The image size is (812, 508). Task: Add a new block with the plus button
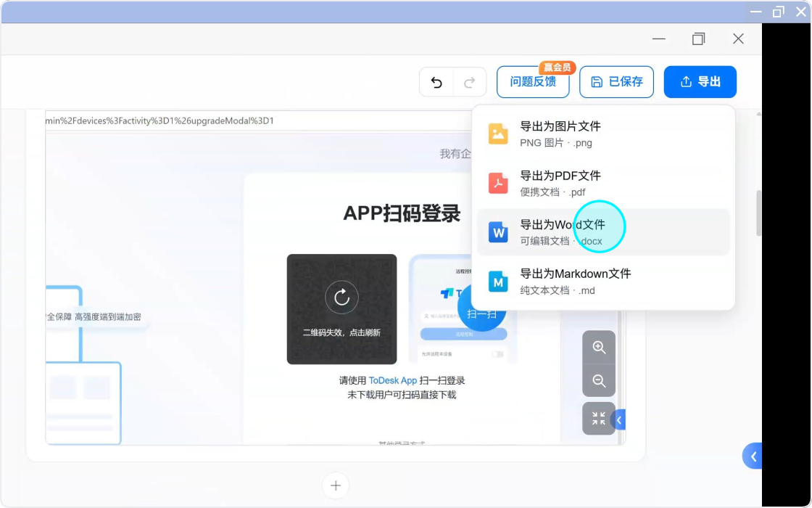336,486
